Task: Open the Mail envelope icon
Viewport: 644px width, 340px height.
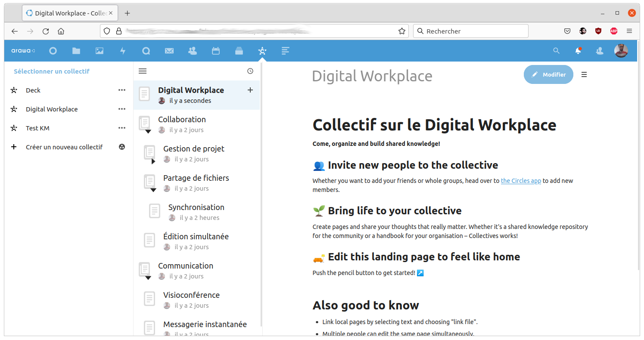Action: [x=169, y=51]
